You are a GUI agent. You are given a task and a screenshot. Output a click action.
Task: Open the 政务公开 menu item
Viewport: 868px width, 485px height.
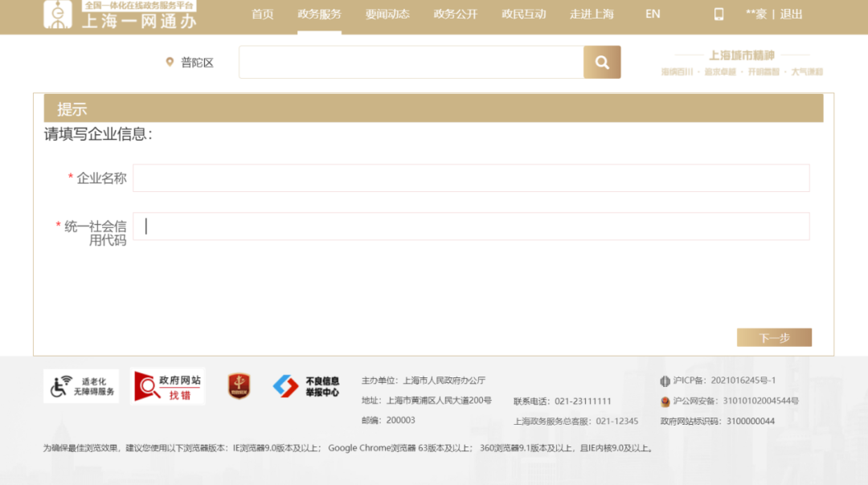coord(456,14)
